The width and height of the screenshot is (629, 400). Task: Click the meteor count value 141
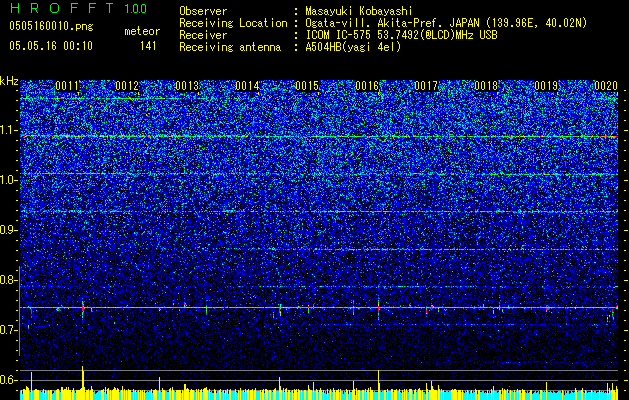148,46
